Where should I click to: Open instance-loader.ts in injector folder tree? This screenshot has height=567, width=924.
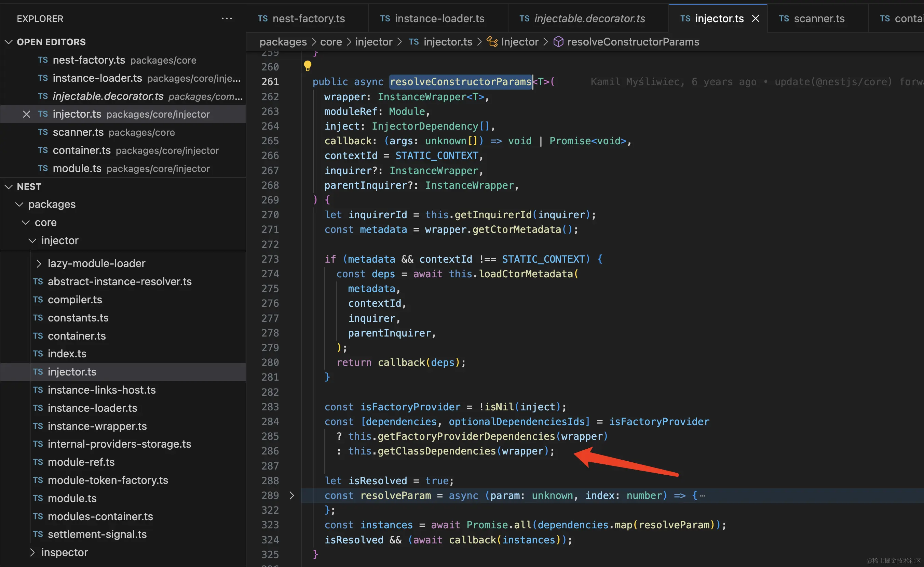(x=123, y=408)
